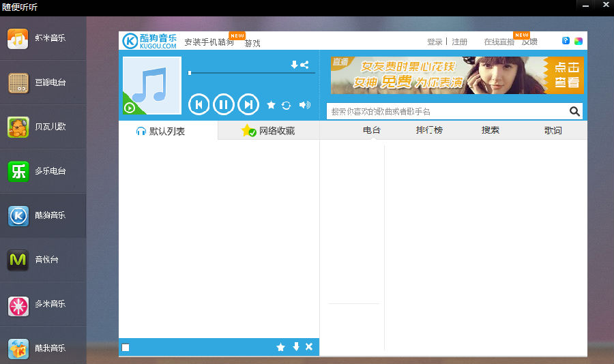
Task: Toggle the repeat mode icon in player
Action: [286, 105]
